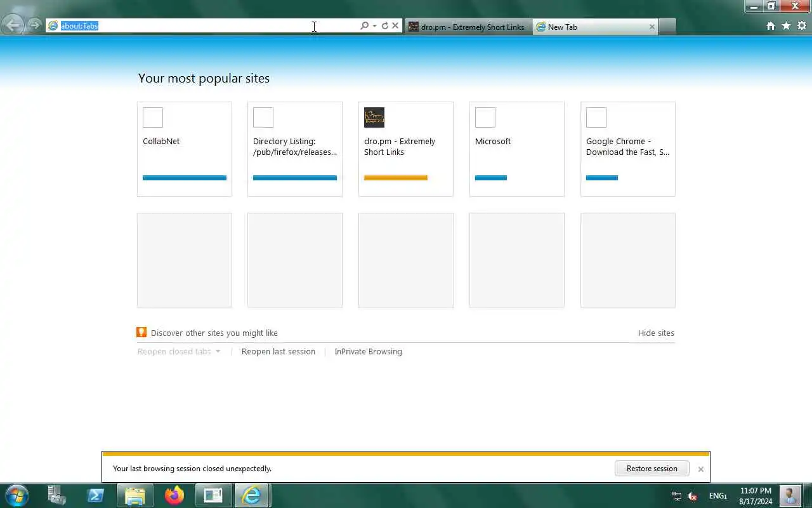Open the Google Chrome download tile
Image resolution: width=812 pixels, height=508 pixels.
click(628, 149)
